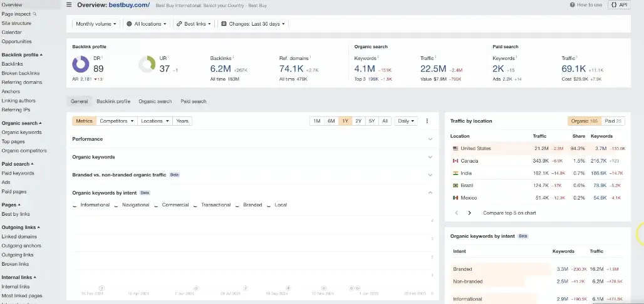Select the 1M time range
Screen dimensions: 644x304
coord(316,121)
